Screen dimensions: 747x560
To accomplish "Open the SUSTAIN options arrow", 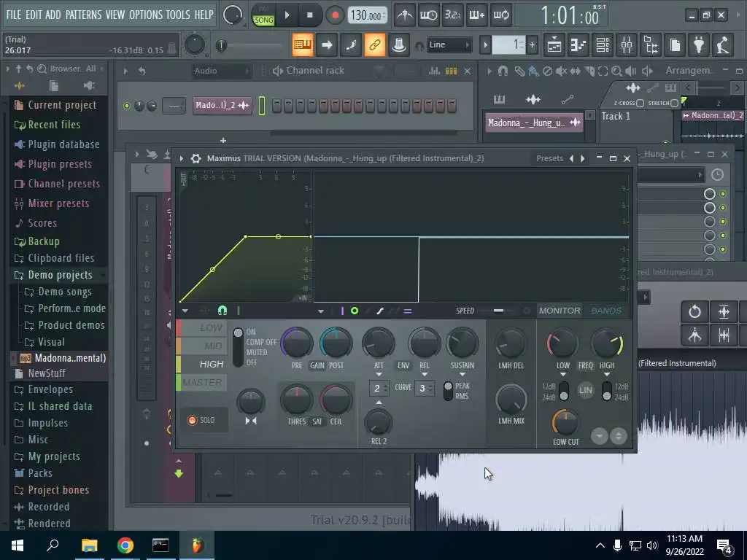I will 462,375.
